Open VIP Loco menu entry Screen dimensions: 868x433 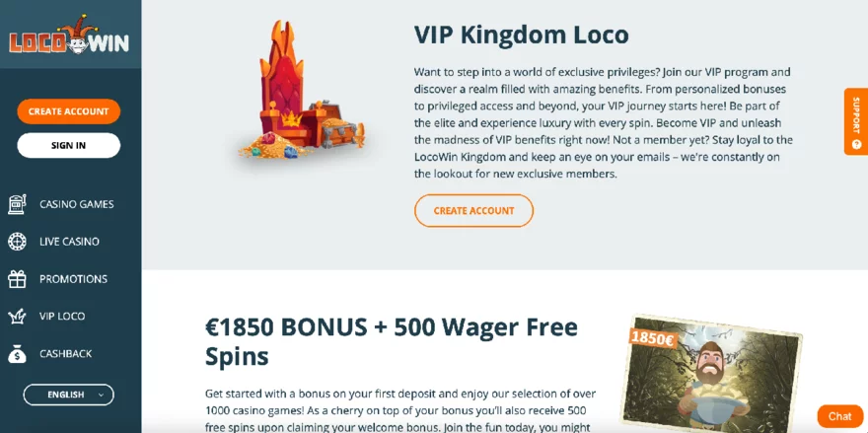point(62,317)
